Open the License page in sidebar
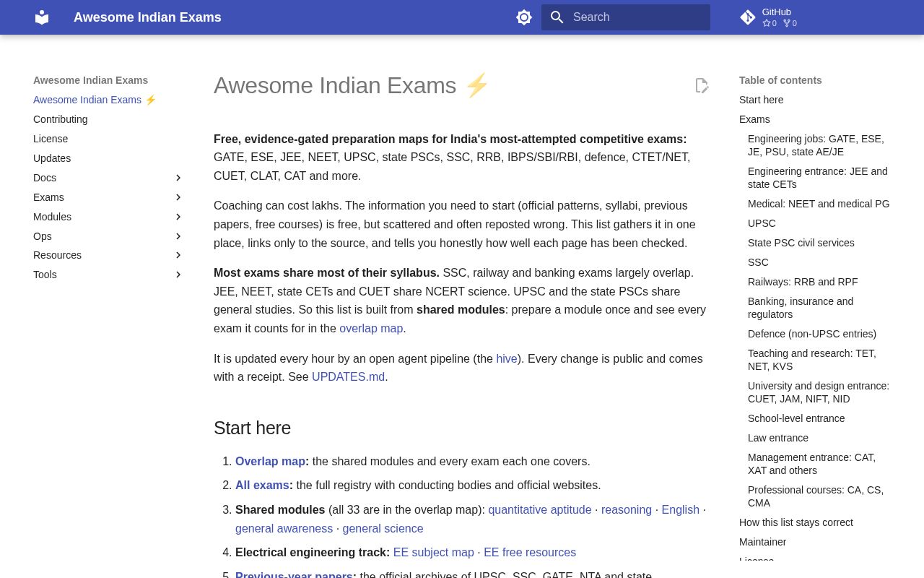This screenshot has width=924, height=578. (x=51, y=139)
